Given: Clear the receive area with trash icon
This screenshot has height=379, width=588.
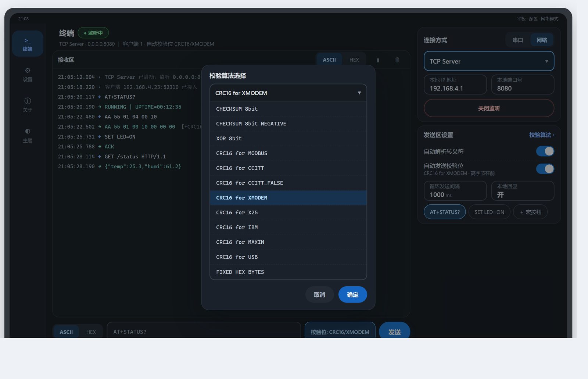Looking at the screenshot, I should tap(397, 60).
